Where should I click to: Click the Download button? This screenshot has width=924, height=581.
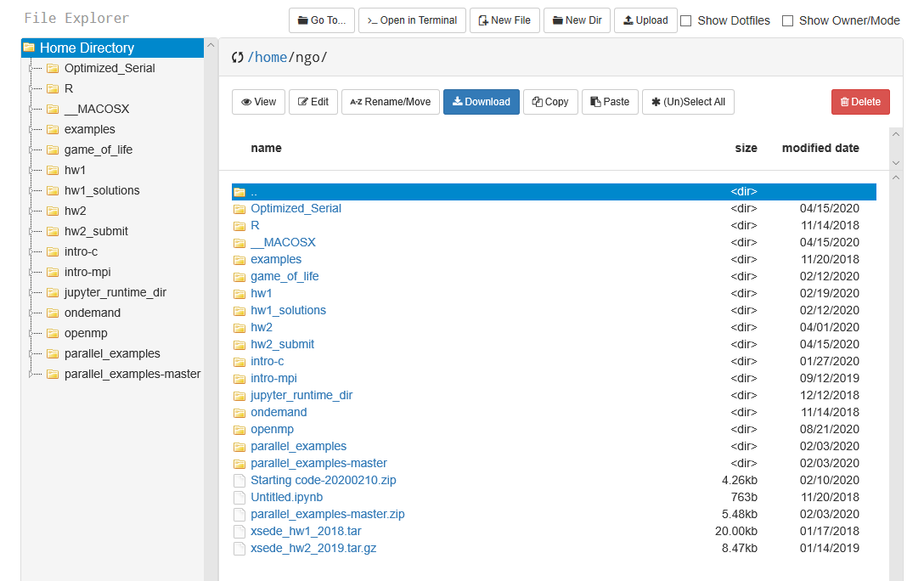pos(481,102)
